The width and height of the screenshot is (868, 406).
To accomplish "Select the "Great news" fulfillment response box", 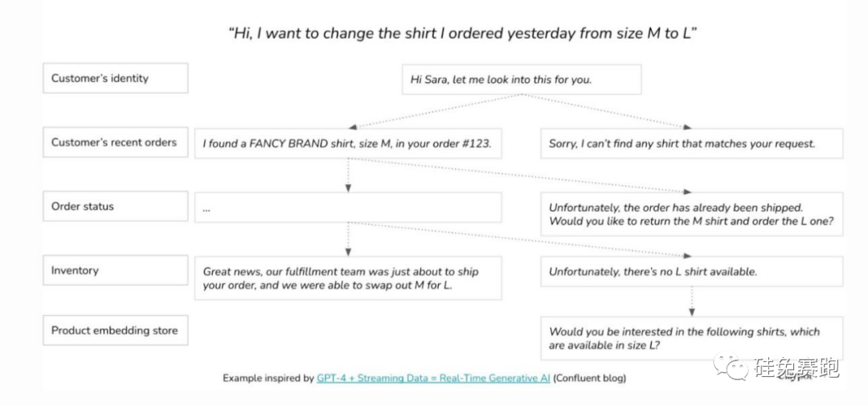I will (348, 278).
